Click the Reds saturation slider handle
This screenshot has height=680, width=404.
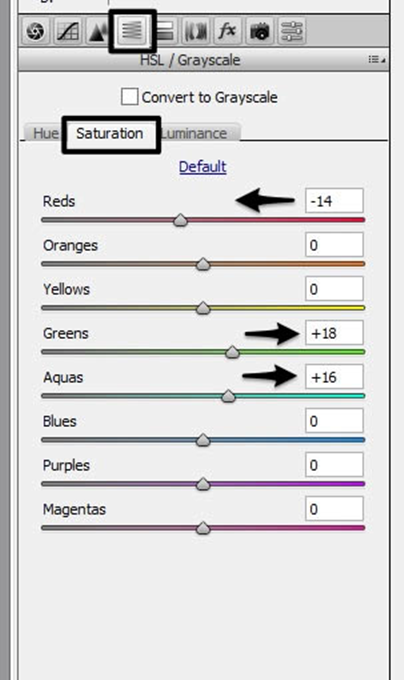[180, 220]
